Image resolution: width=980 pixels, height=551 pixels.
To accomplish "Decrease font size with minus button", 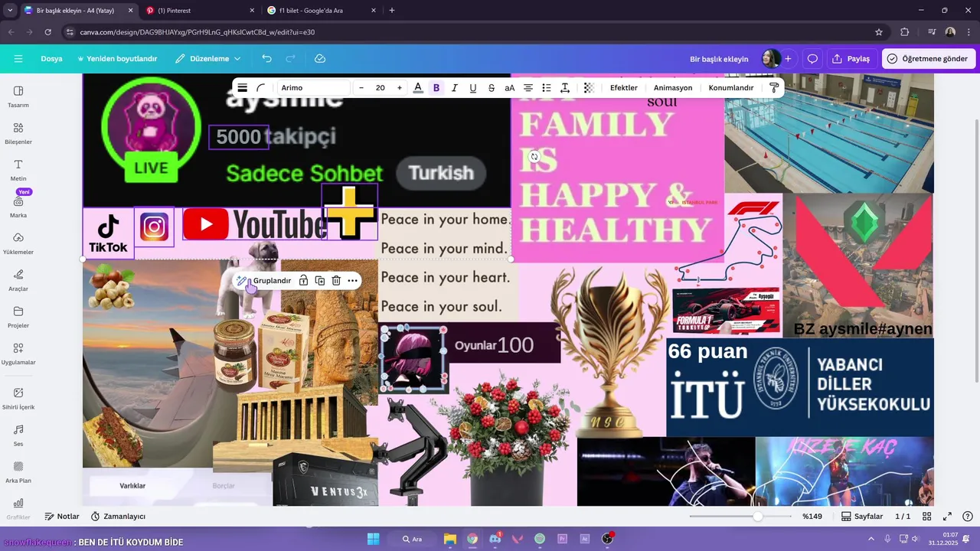I will (361, 88).
